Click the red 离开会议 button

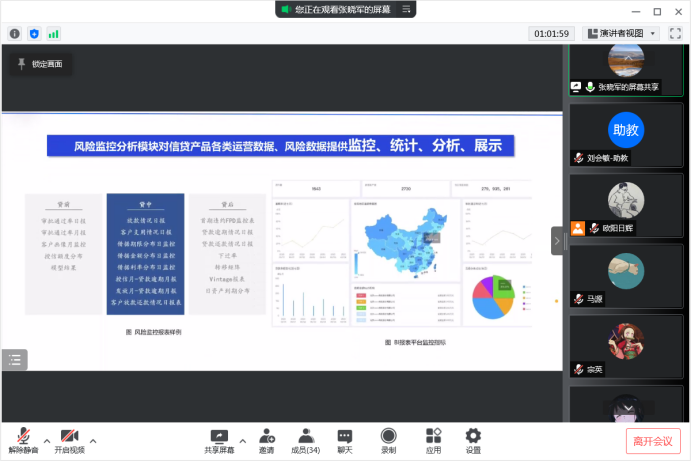tap(655, 440)
